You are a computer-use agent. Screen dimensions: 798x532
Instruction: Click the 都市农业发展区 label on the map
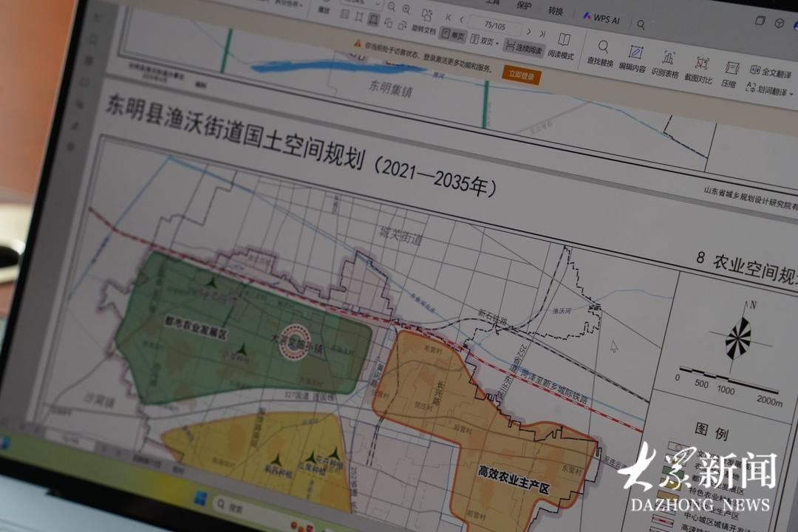click(197, 327)
